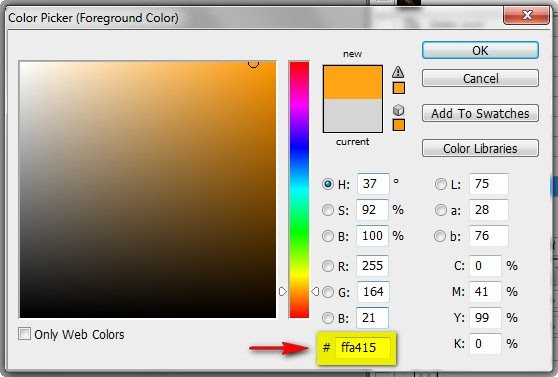Click the right hue slider arrow
The width and height of the screenshot is (558, 377).
(x=315, y=292)
